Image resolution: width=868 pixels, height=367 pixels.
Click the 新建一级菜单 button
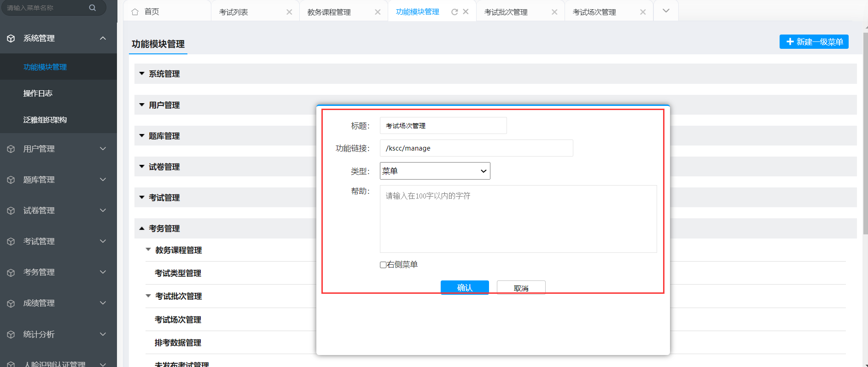pos(814,42)
